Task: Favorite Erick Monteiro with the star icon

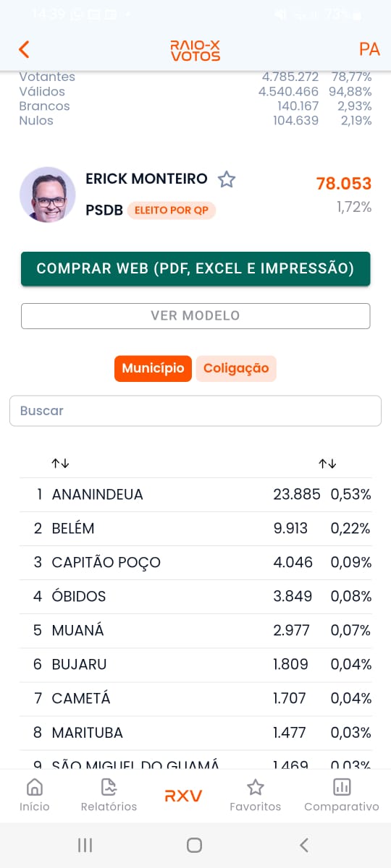Action: (x=227, y=179)
